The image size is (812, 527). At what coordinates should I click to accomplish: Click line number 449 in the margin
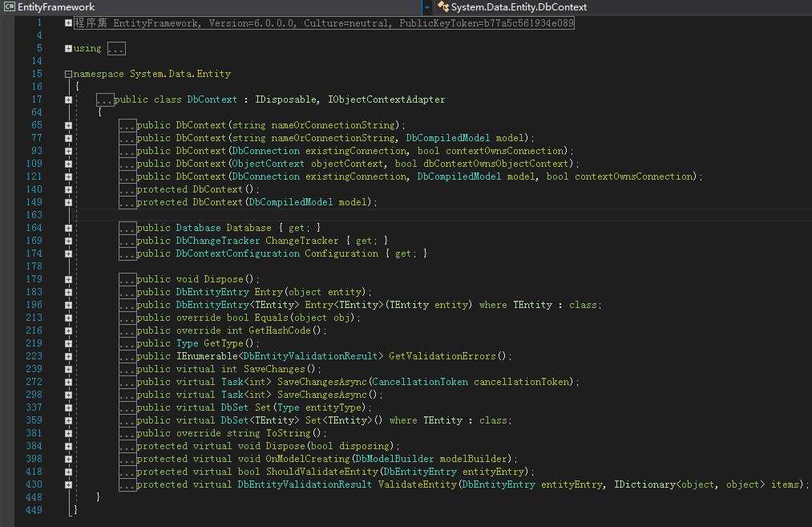(x=34, y=510)
